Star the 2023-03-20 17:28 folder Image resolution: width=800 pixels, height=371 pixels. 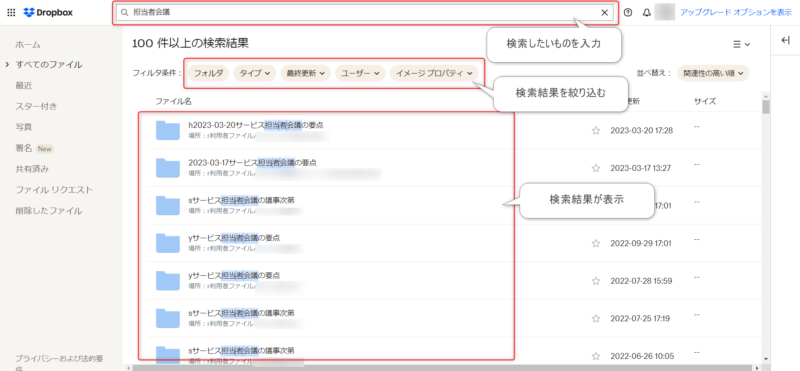tap(595, 131)
